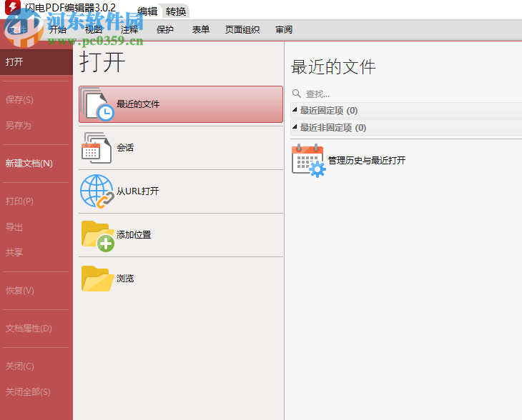Switch to the 页面组织 ribbon tab
Image resolution: width=522 pixels, height=420 pixels.
click(x=242, y=29)
